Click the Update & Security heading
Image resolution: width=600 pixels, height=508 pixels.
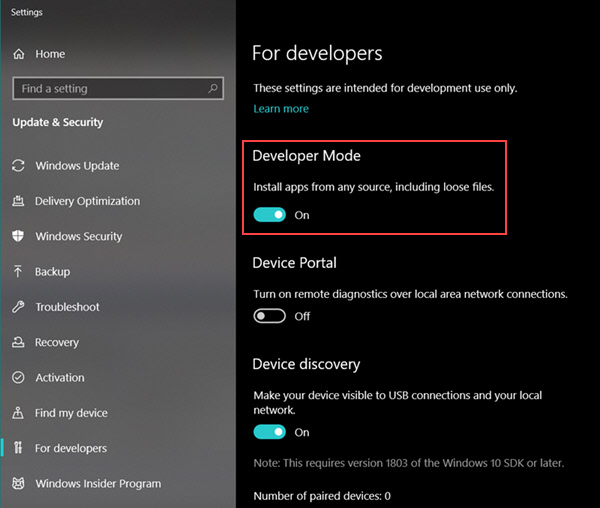point(58,122)
